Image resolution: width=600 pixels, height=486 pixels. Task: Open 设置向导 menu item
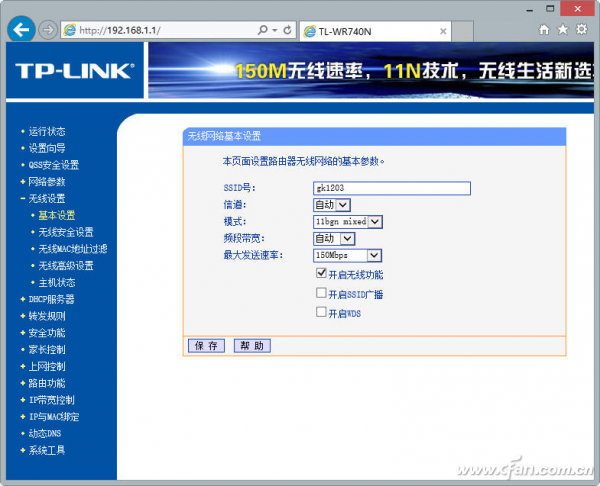[47, 148]
